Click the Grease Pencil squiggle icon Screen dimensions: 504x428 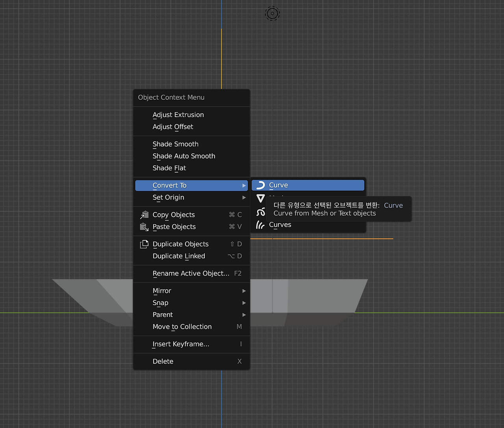point(261,212)
